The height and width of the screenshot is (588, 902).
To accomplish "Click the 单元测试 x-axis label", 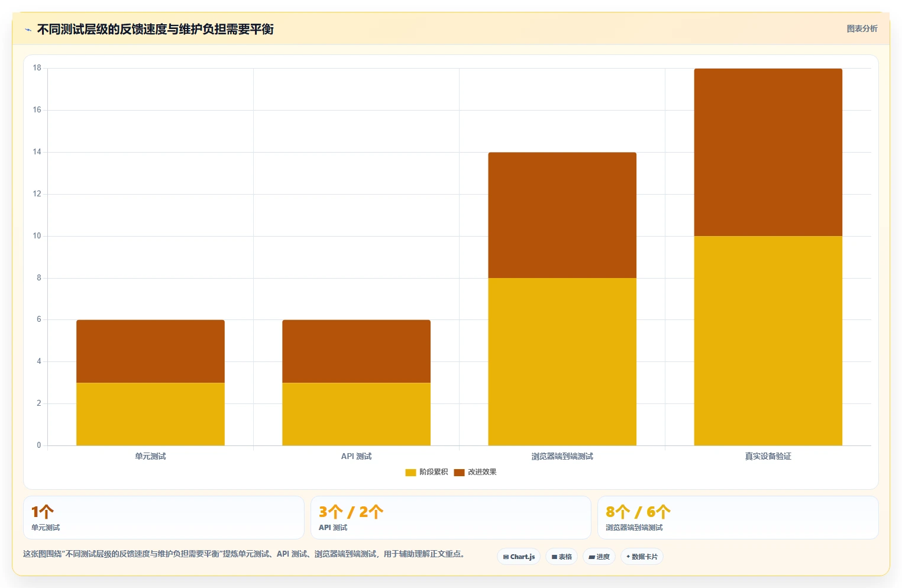I will coord(150,456).
